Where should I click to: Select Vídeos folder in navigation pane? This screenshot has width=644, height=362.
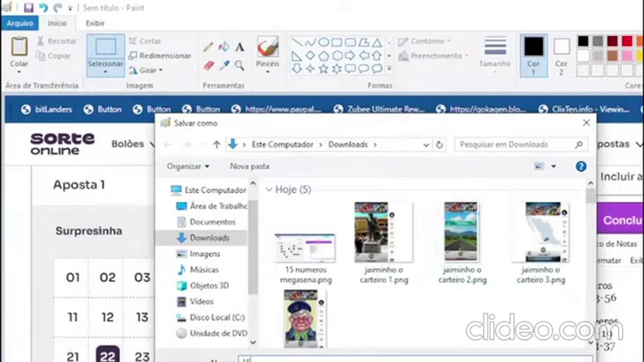[x=195, y=302]
